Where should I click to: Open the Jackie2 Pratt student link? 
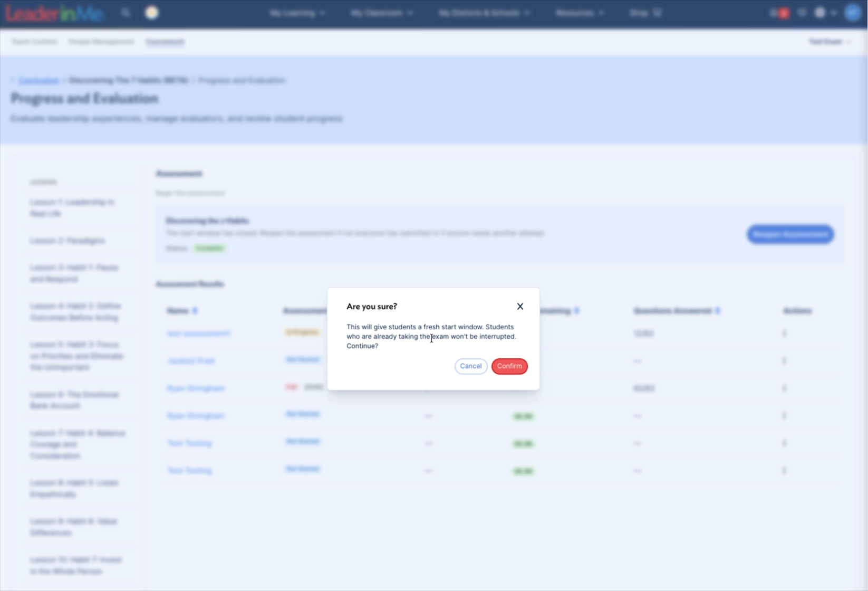coord(191,361)
